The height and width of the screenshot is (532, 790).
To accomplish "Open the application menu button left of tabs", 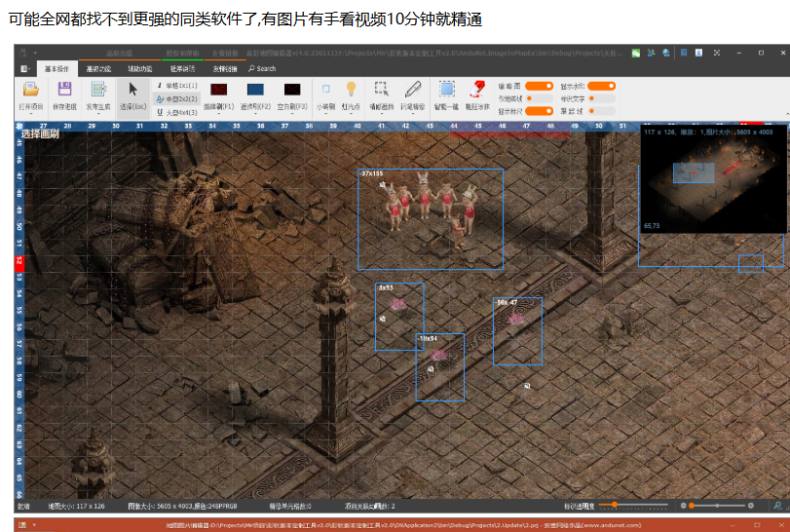I will point(24,69).
